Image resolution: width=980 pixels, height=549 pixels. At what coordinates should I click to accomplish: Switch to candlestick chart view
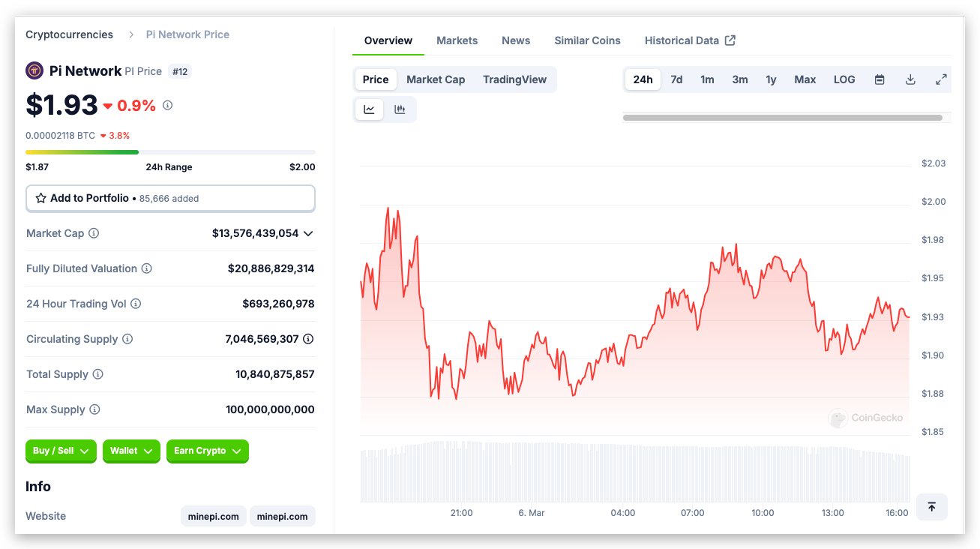[x=400, y=109]
